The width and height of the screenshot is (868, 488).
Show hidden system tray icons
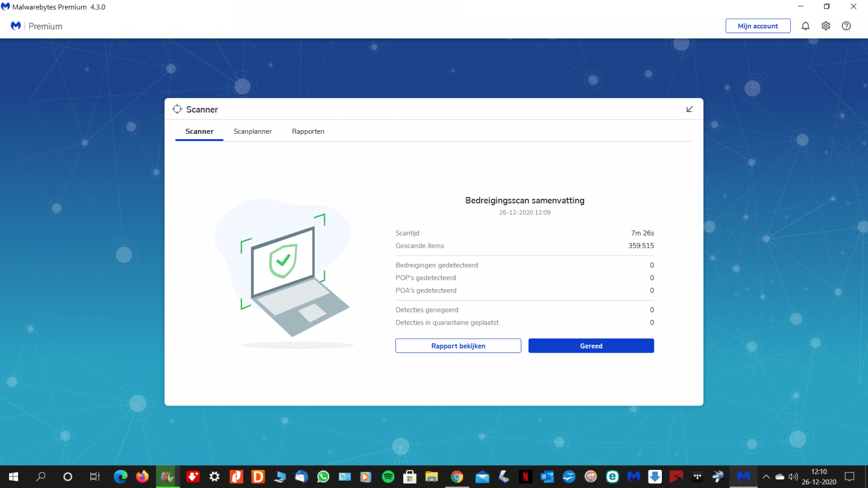[766, 477]
